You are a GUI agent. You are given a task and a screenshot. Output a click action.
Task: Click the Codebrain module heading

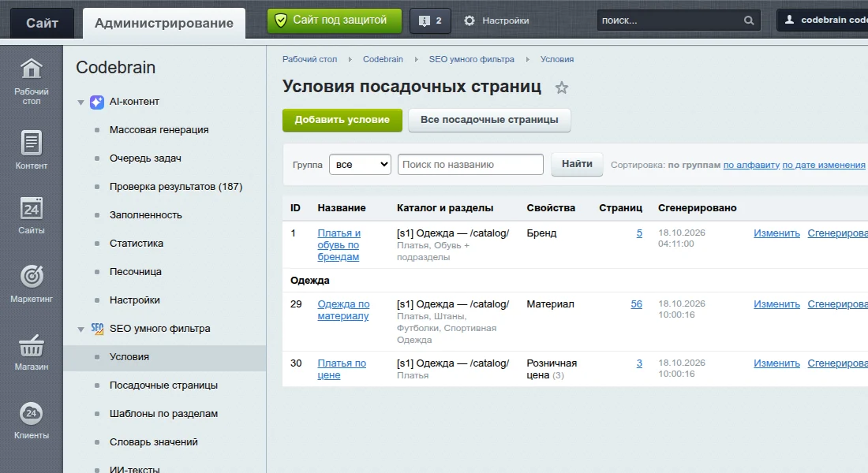[116, 68]
